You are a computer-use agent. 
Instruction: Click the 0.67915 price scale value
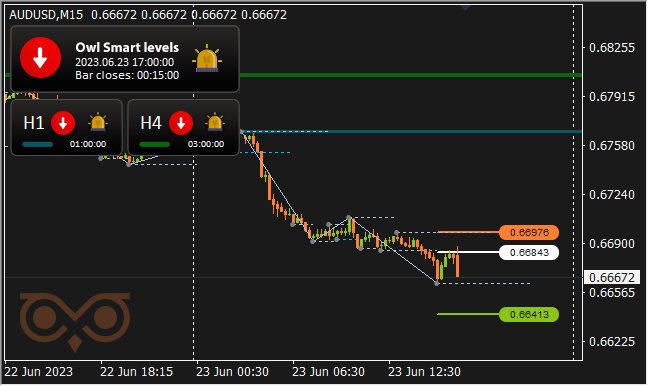click(612, 97)
